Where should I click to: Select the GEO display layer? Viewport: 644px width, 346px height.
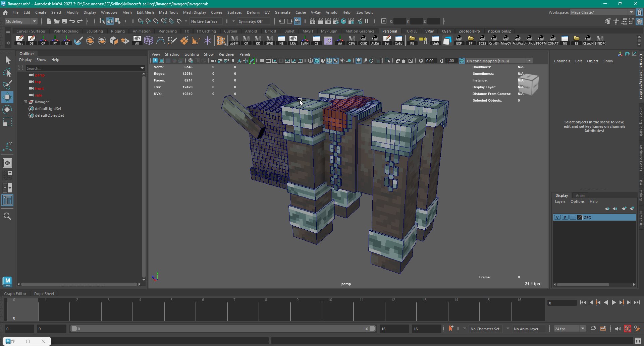[594, 217]
